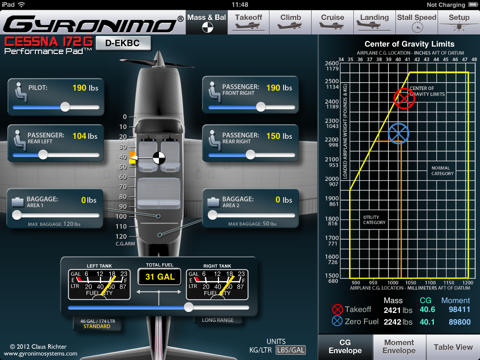The height and width of the screenshot is (360, 480).
Task: Tap the center of gravity marker on aircraft
Action: [x=159, y=158]
